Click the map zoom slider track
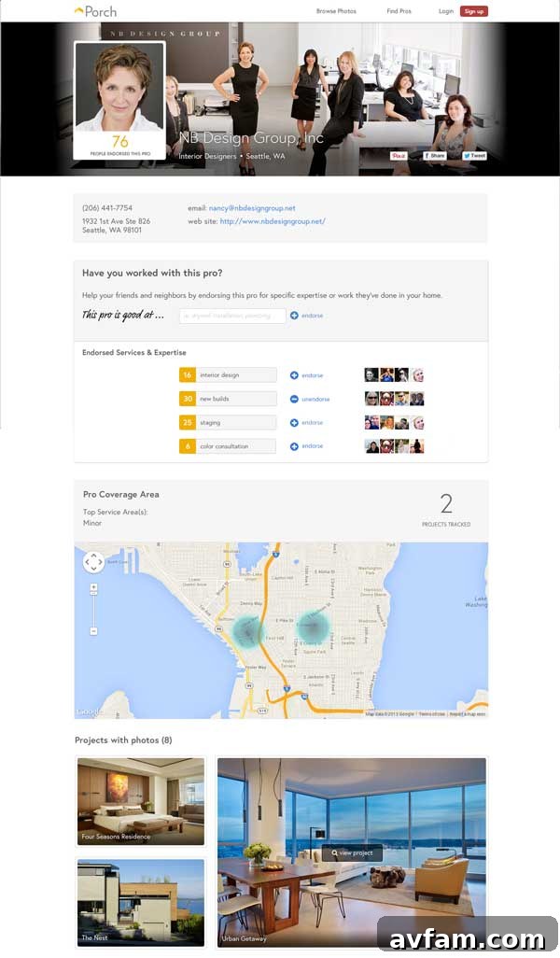 (x=93, y=609)
